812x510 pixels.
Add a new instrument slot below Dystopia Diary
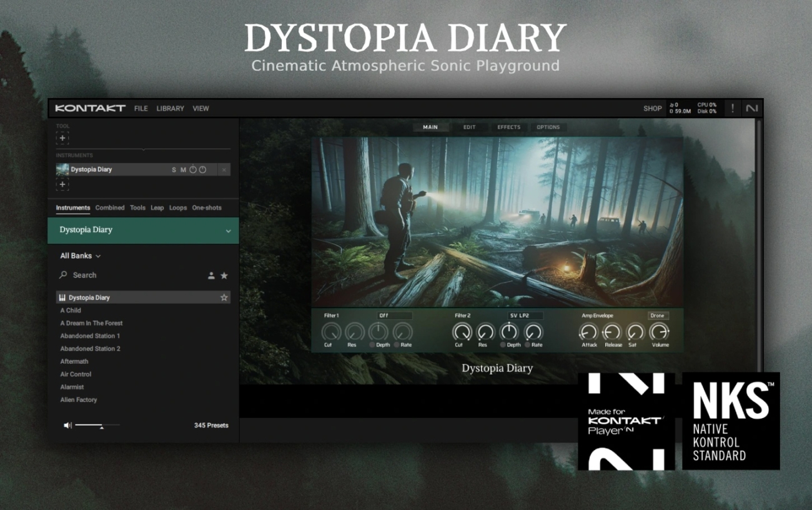click(x=62, y=184)
